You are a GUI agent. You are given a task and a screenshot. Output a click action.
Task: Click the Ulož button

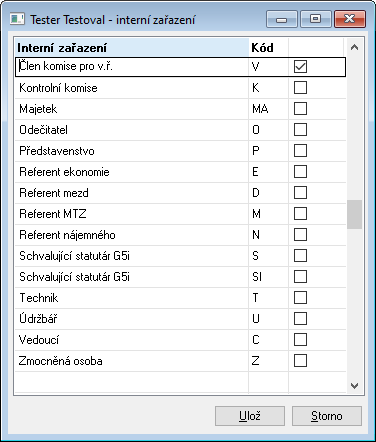[250, 416]
